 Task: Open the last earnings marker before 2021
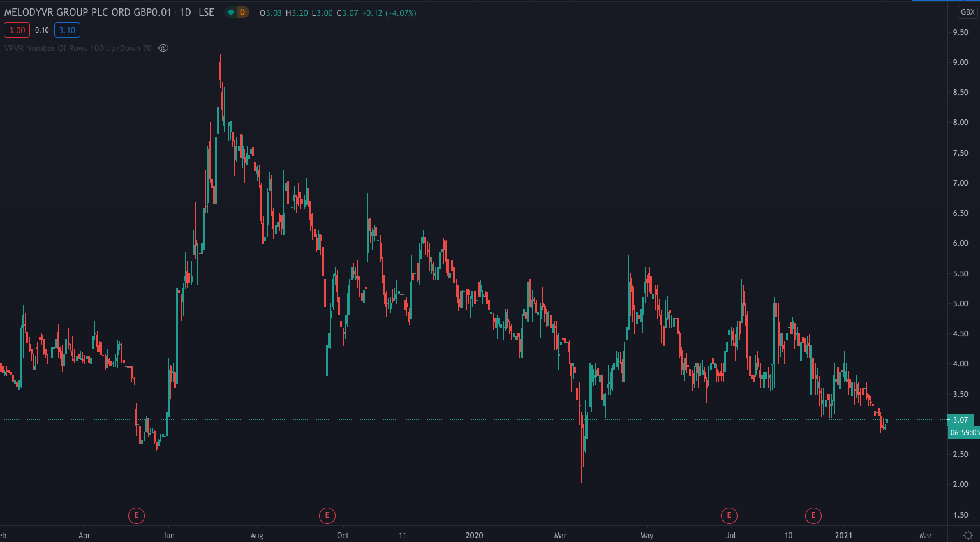point(813,515)
